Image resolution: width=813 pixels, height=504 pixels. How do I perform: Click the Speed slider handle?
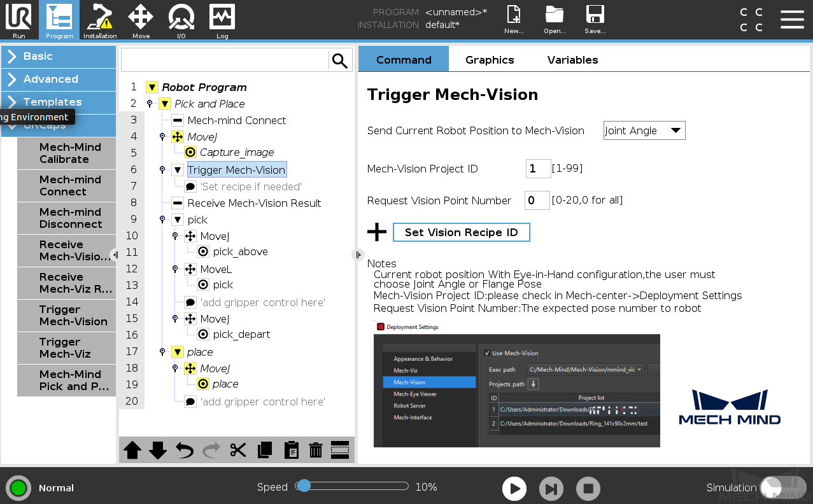point(304,486)
